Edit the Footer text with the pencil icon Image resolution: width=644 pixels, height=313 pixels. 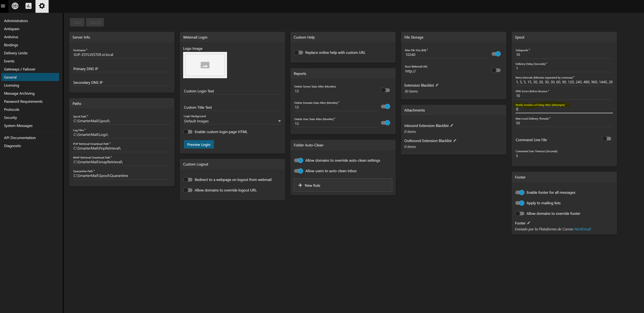tap(528, 223)
